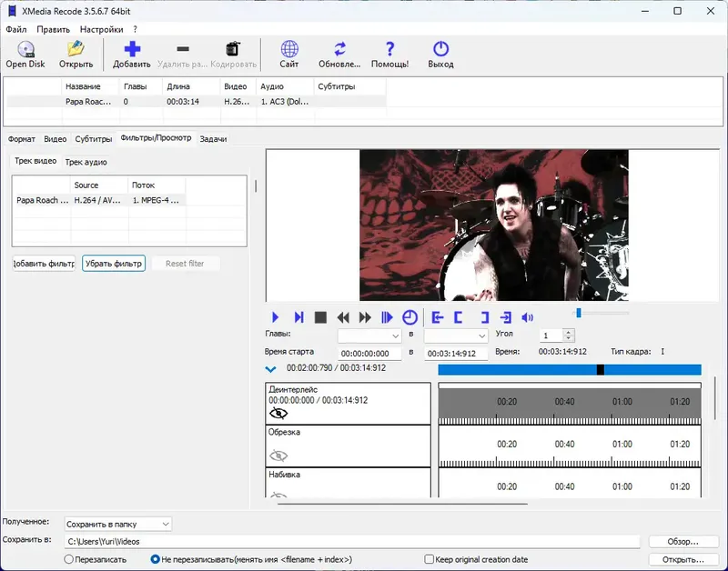Image resolution: width=728 pixels, height=571 pixels.
Task: Switch to the Трек аудио tab
Action: pyautogui.click(x=86, y=162)
